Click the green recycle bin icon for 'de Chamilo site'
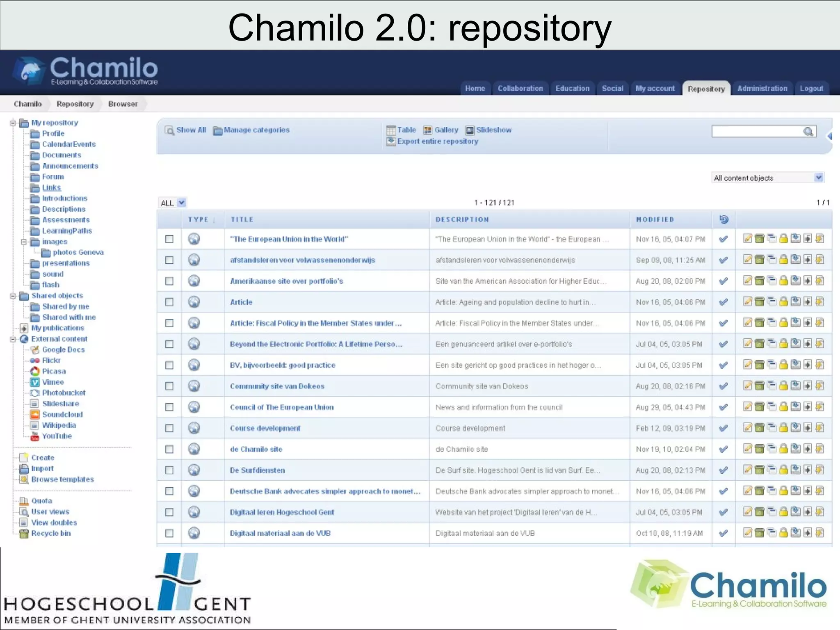 (x=759, y=449)
